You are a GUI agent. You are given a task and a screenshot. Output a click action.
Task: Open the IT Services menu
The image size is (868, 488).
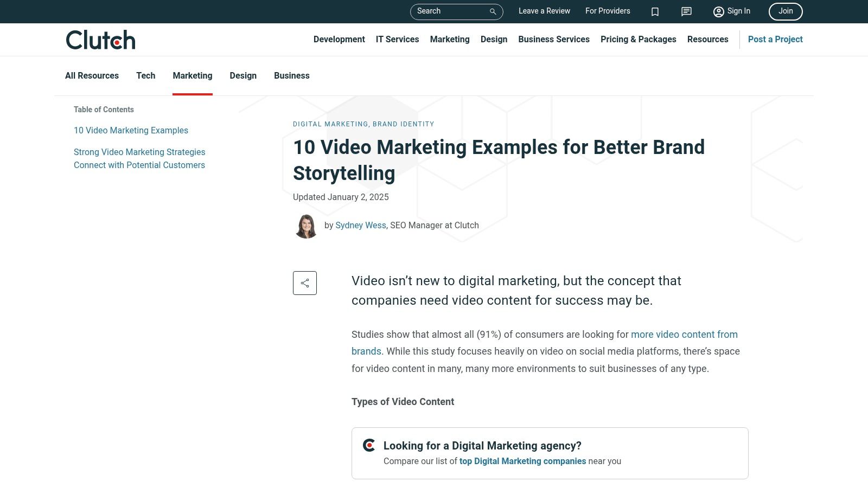(397, 39)
